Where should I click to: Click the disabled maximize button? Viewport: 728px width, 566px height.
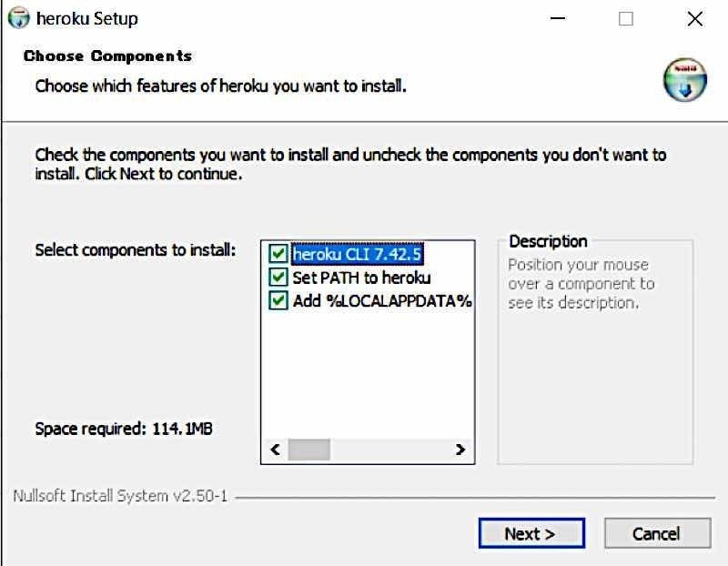tap(625, 18)
